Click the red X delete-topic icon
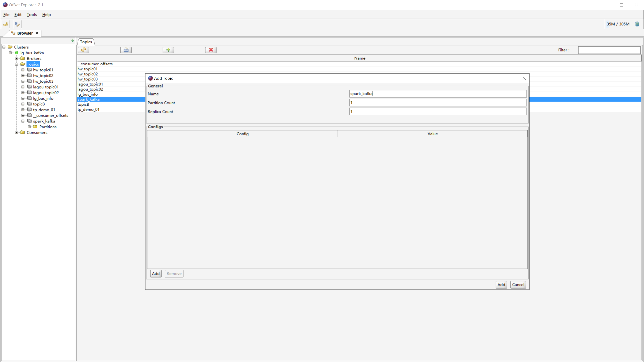Image resolution: width=644 pixels, height=362 pixels. [x=211, y=50]
